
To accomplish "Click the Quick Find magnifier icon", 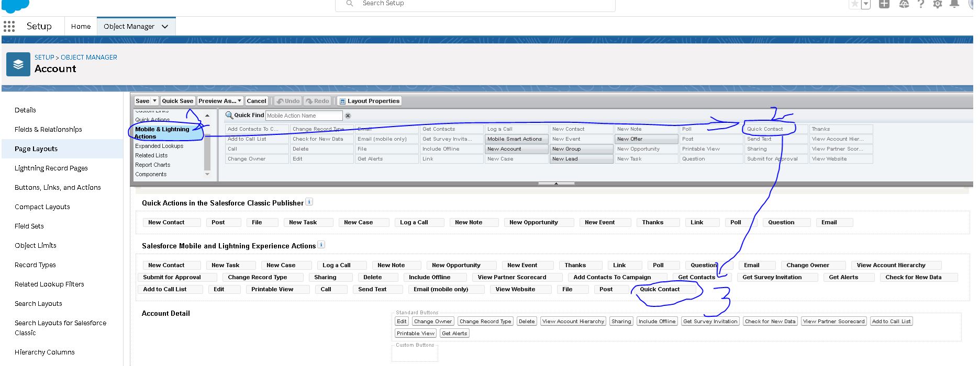I will [x=229, y=116].
